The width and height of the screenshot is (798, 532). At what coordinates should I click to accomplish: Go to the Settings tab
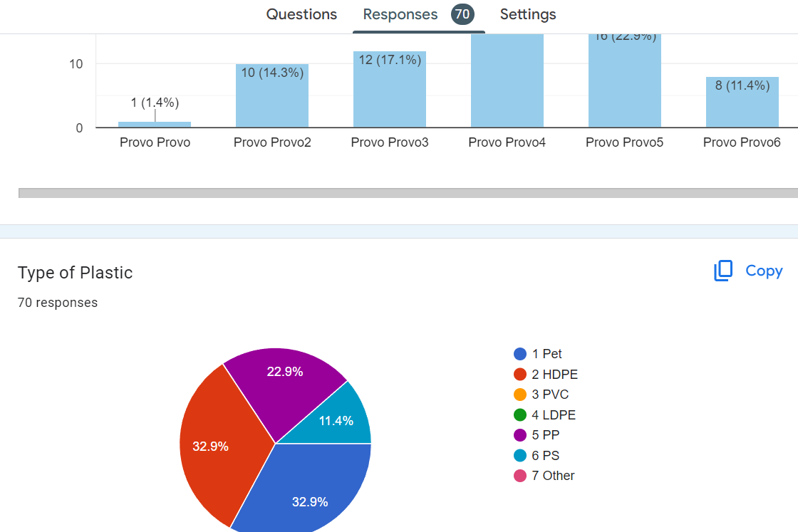pyautogui.click(x=527, y=14)
